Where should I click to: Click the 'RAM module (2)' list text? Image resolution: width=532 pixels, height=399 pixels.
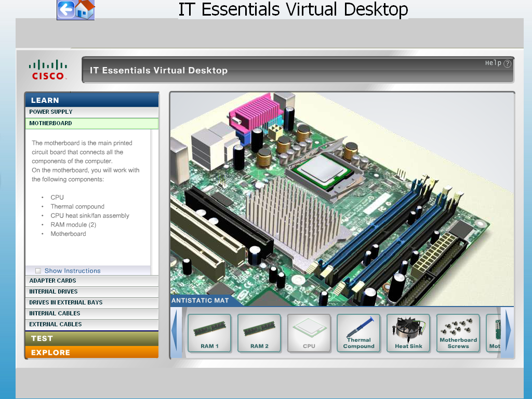coord(73,224)
